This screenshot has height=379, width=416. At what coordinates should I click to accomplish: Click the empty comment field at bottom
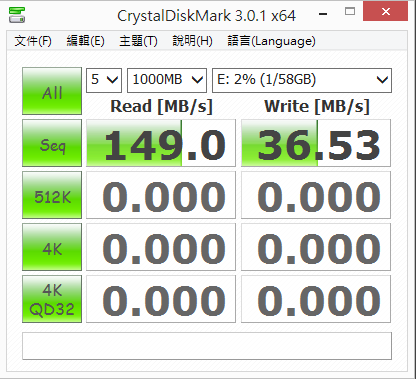(x=207, y=346)
